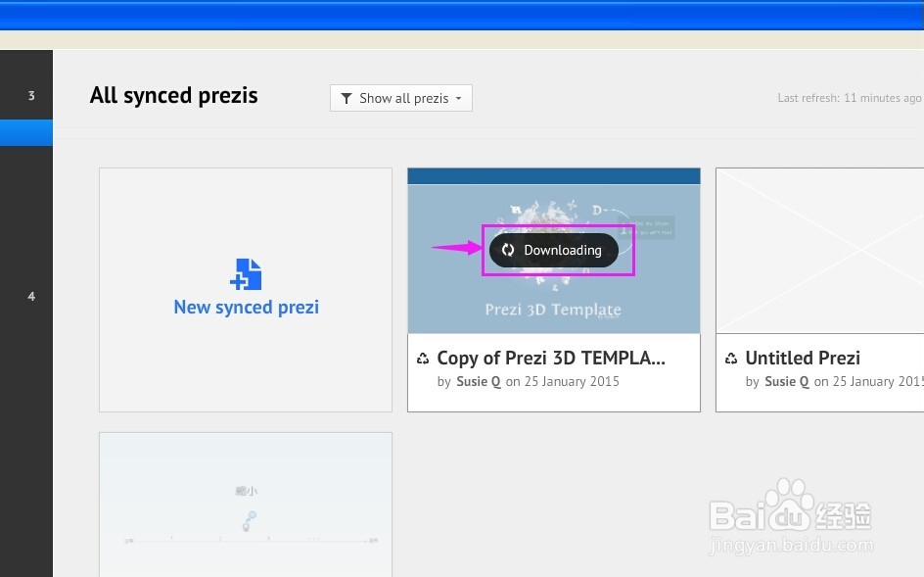Open the Copy of Prezi 3D TEMPLA title
Image resolution: width=924 pixels, height=577 pixels.
click(551, 359)
